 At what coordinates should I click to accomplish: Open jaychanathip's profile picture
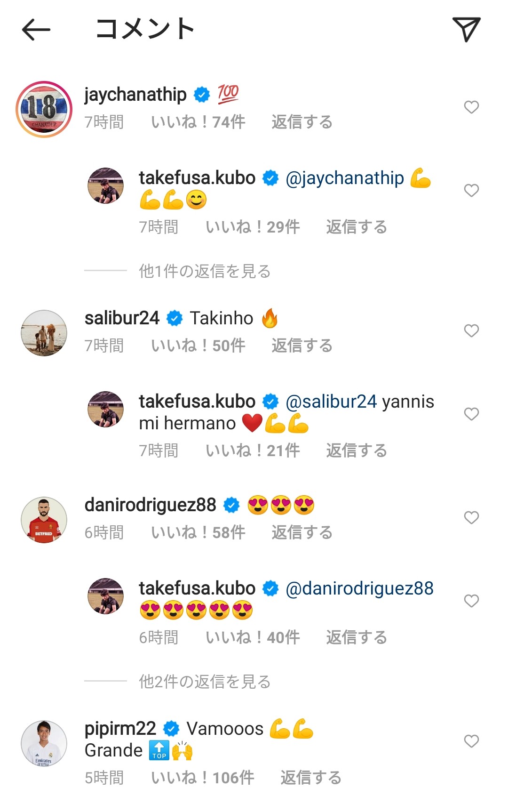point(44,109)
